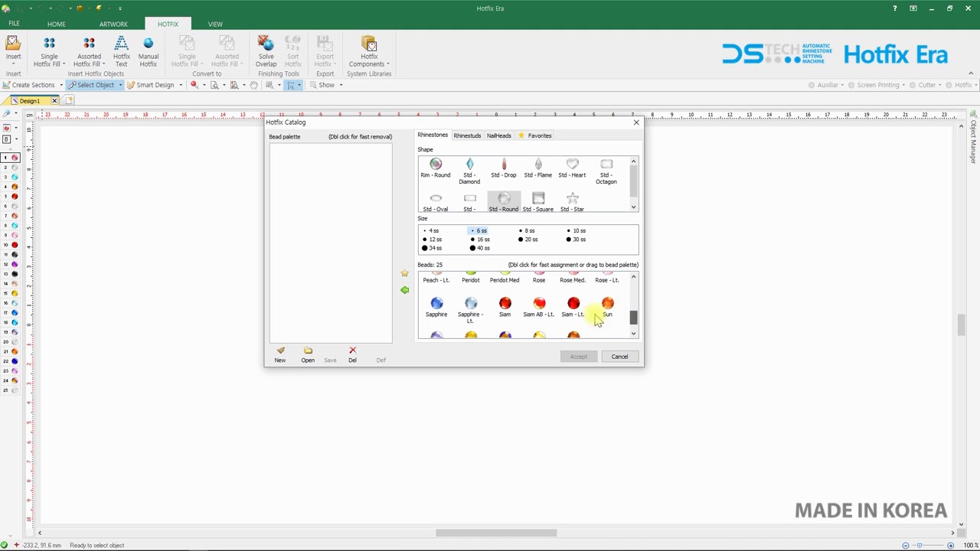Click the green arrow assign-to-palette icon
This screenshot has width=980, height=551.
tap(404, 290)
